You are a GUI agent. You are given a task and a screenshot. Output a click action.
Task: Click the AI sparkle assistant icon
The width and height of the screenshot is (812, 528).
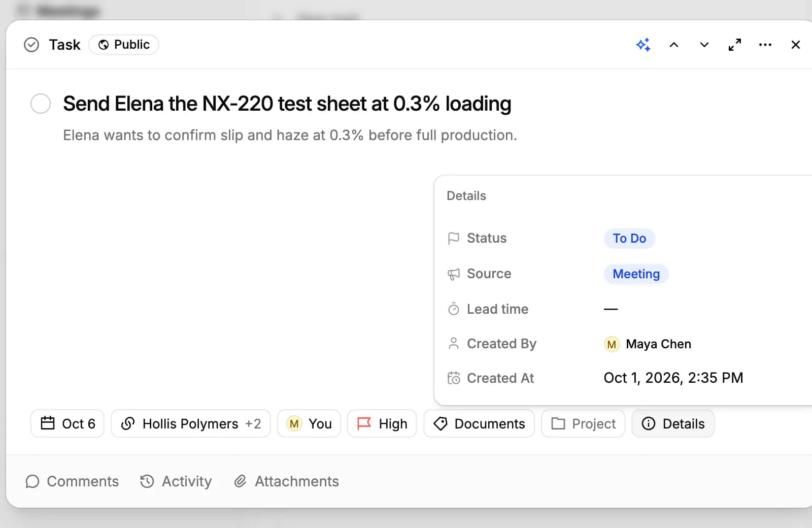[x=643, y=45]
